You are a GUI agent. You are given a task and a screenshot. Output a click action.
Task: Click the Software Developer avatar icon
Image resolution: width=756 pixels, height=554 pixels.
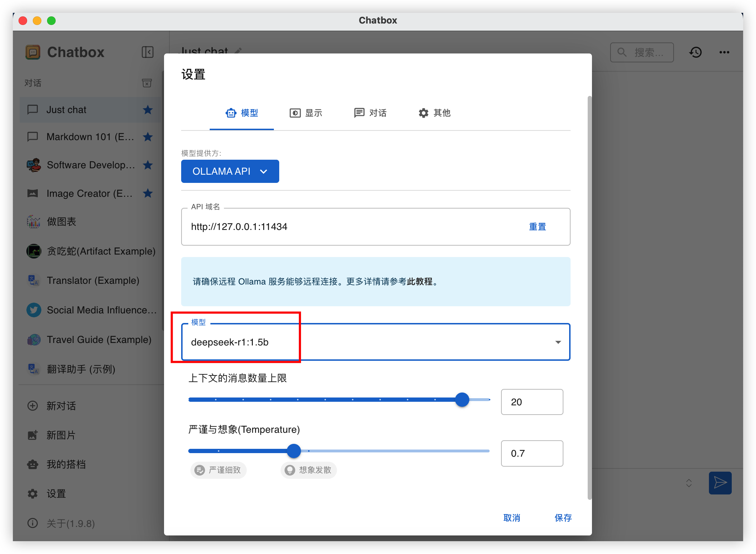(34, 165)
